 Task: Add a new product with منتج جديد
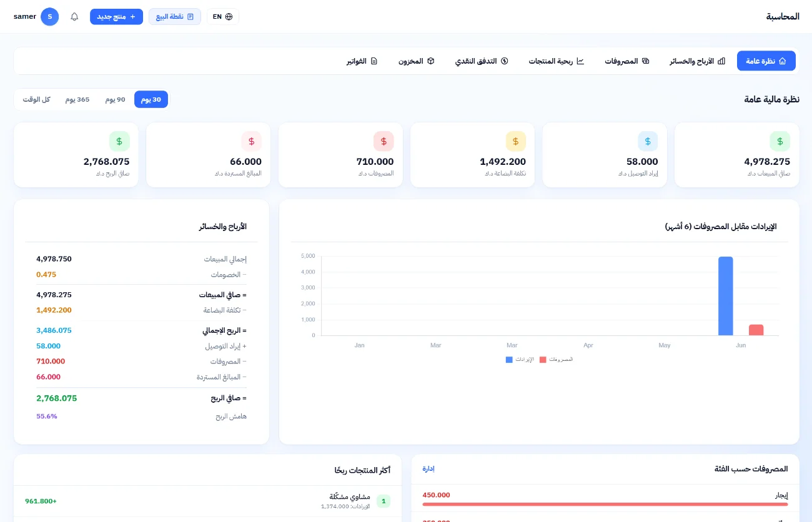click(x=116, y=17)
